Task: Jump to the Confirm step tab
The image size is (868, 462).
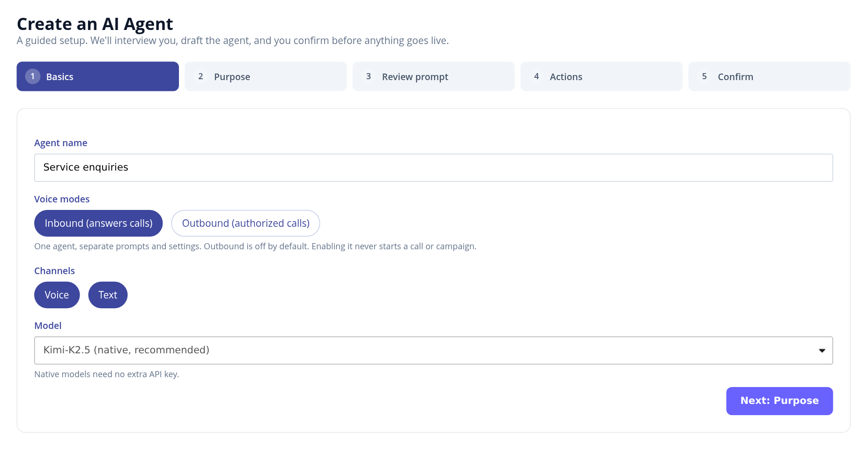Action: coord(769,76)
